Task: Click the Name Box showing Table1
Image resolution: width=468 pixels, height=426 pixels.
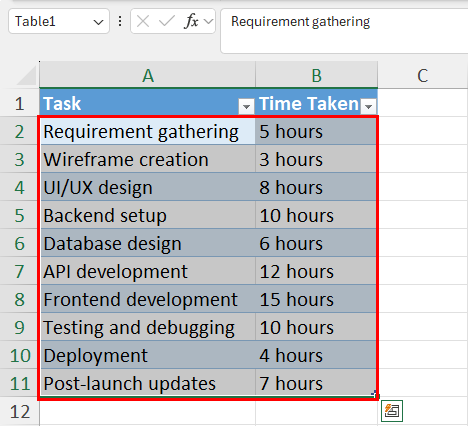Action: [59, 21]
